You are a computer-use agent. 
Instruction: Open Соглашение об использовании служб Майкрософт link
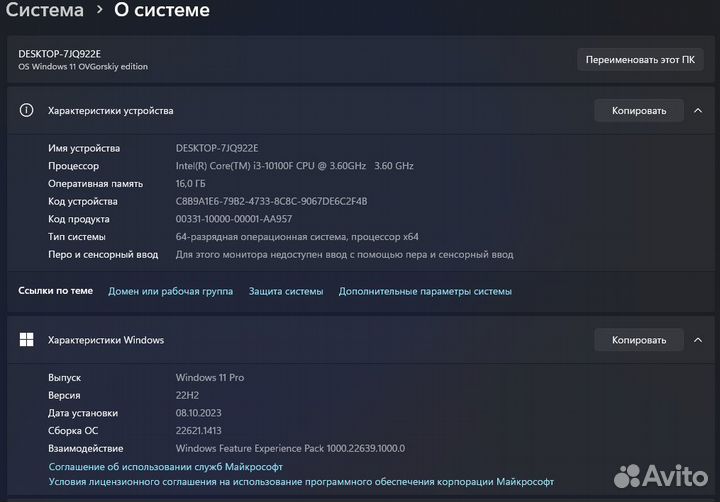tap(166, 467)
